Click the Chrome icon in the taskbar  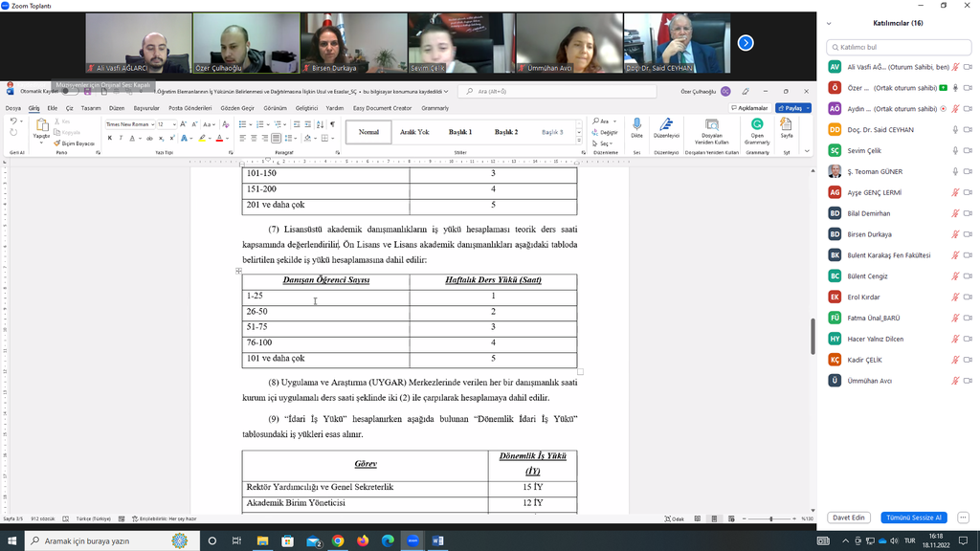[x=338, y=540]
